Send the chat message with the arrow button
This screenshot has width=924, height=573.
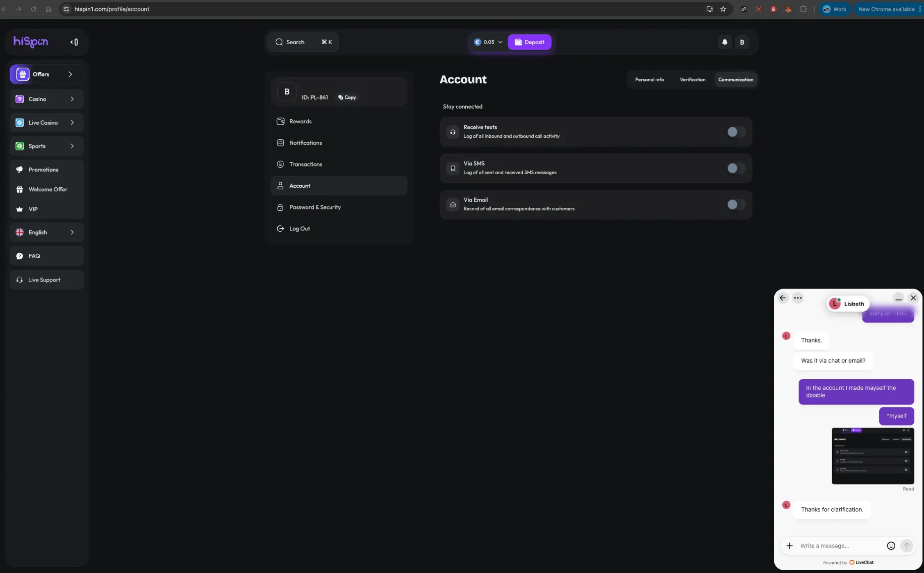[x=907, y=546]
